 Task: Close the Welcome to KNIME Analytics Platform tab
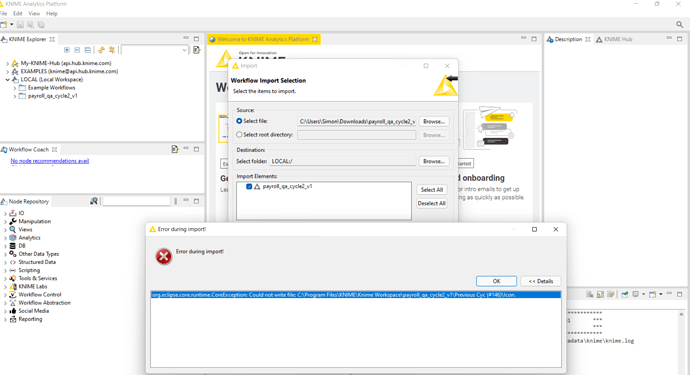click(x=315, y=39)
